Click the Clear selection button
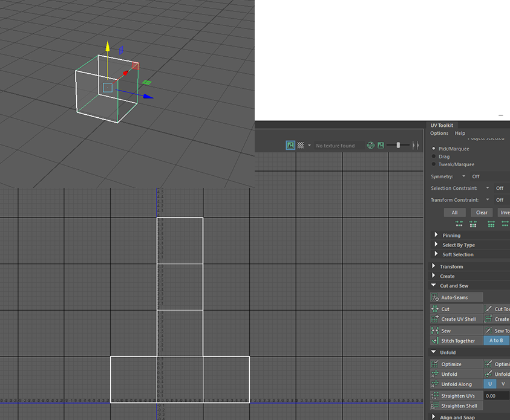The width and height of the screenshot is (510, 420). [x=482, y=213]
